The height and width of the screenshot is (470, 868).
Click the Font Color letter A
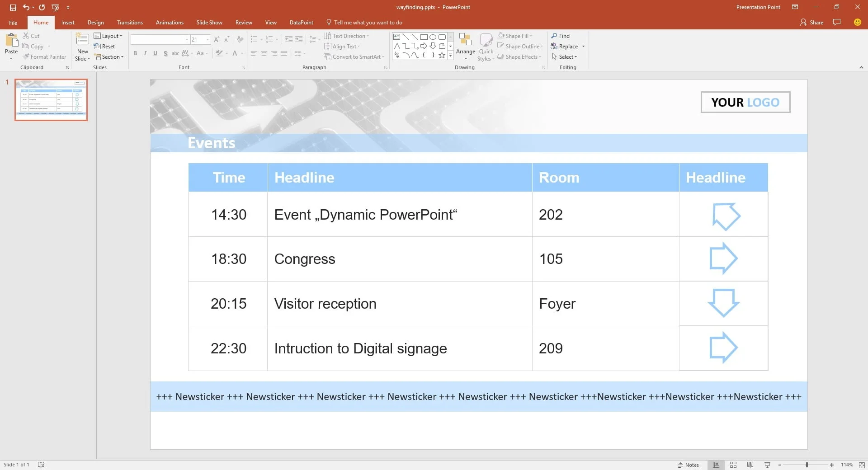coord(235,53)
